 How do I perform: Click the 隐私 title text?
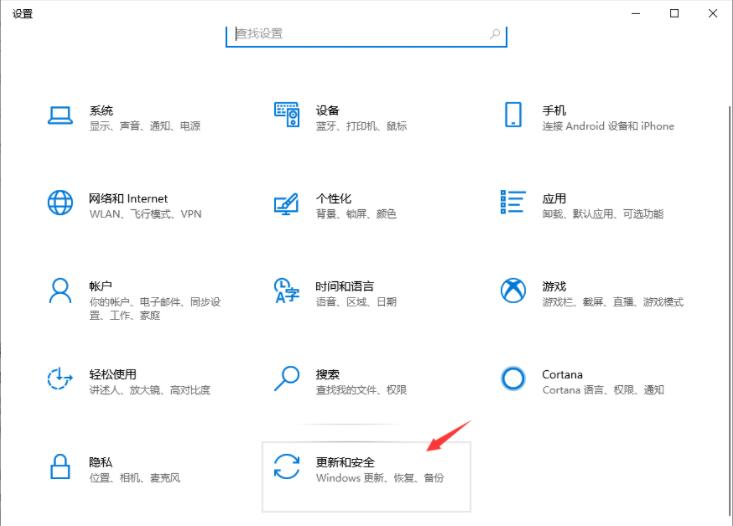[101, 462]
